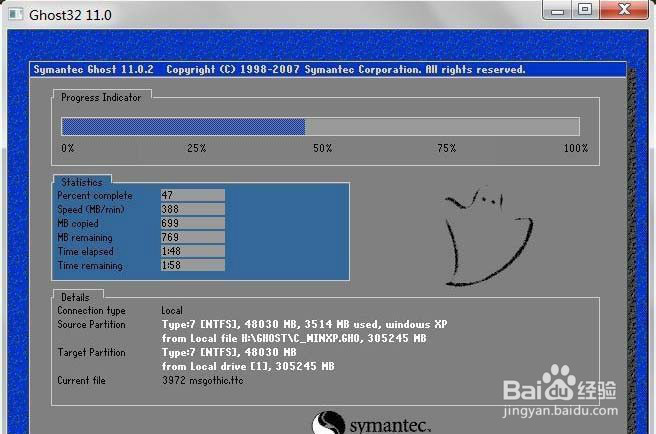Click the ghost mascot drawing

(488, 237)
